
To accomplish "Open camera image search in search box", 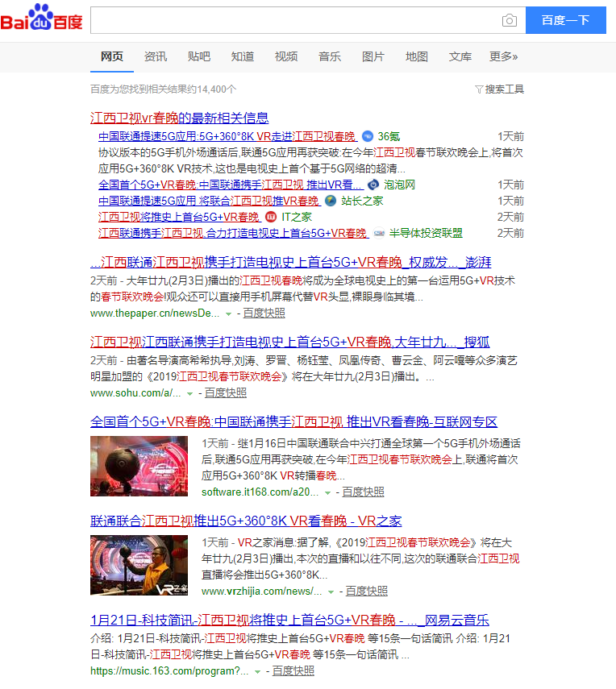I will coord(509,21).
